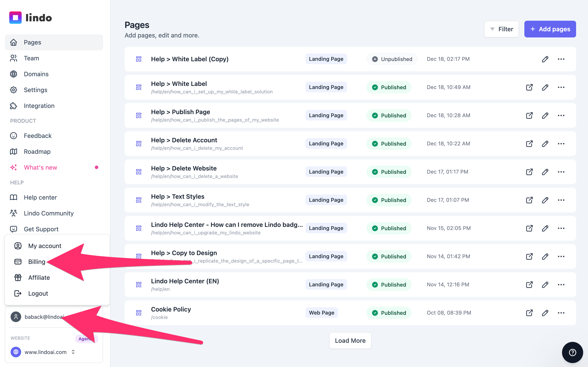588x367 pixels.
Task: Open more options for Help > Text Styles
Action: pyautogui.click(x=561, y=200)
